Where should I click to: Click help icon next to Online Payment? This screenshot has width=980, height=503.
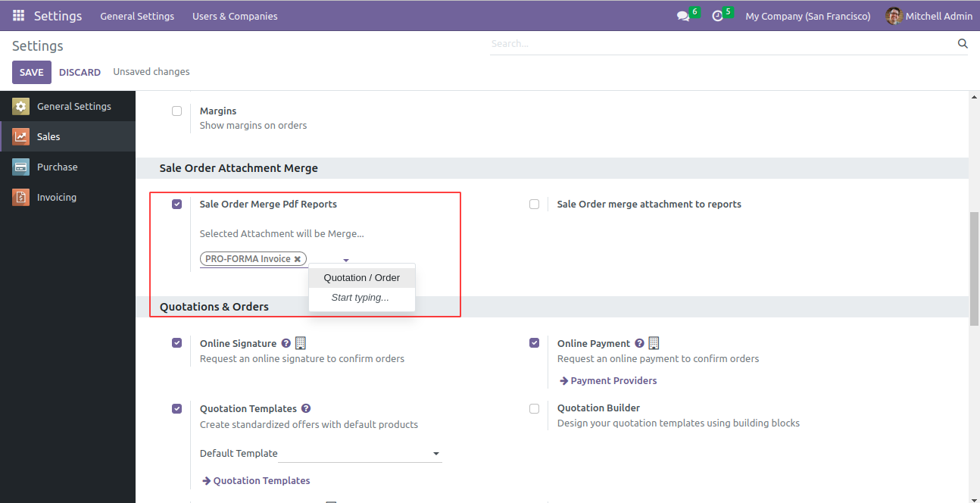tap(639, 343)
